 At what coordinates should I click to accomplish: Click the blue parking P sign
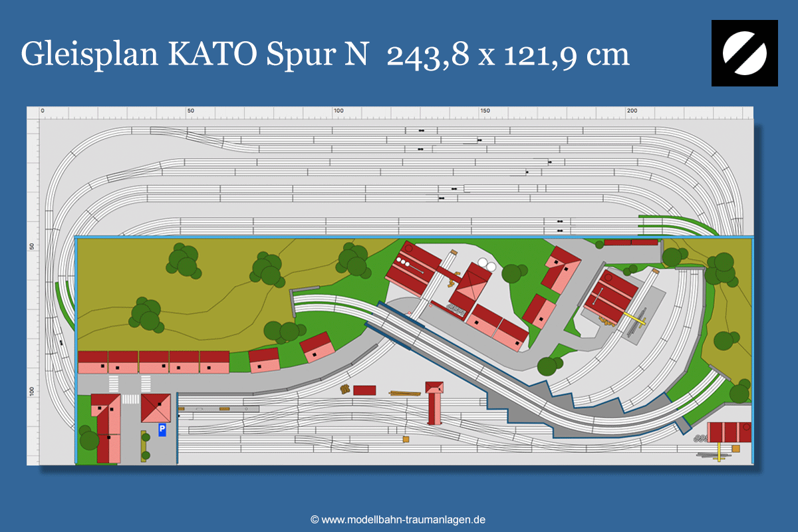pos(162,430)
